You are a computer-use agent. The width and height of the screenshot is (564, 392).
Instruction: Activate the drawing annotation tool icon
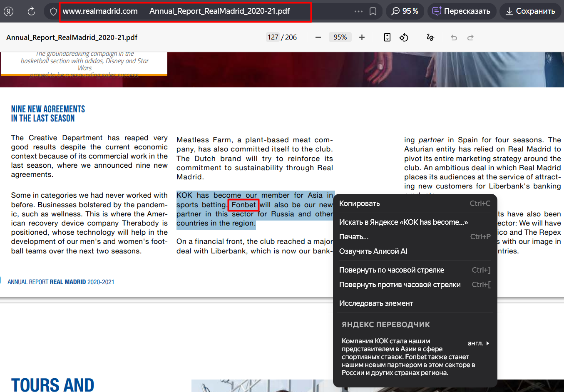coord(430,37)
